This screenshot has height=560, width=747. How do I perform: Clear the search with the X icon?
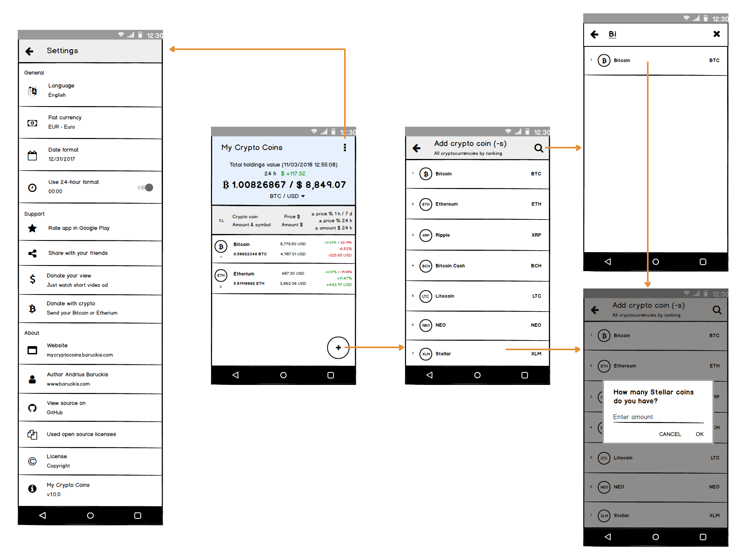coord(716,34)
